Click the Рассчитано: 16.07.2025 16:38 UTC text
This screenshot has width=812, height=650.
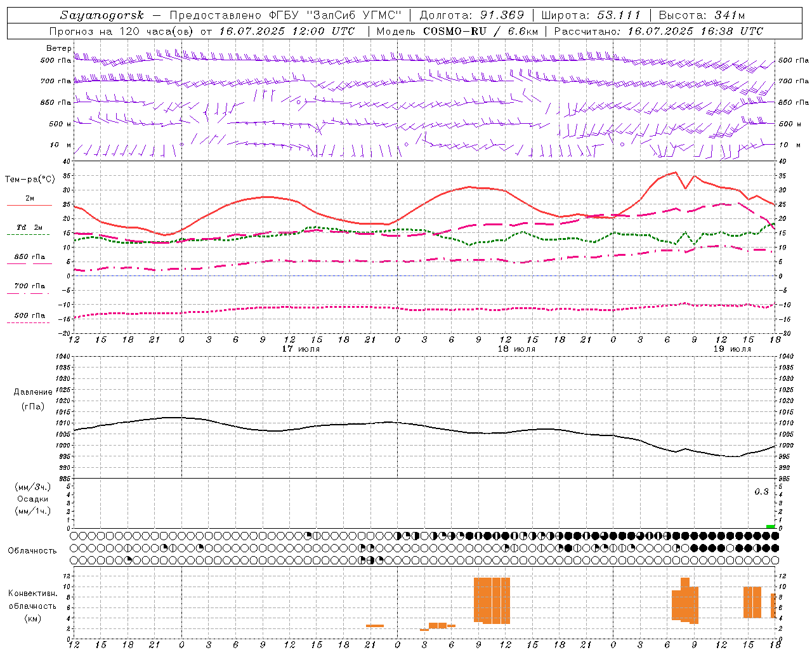[658, 31]
